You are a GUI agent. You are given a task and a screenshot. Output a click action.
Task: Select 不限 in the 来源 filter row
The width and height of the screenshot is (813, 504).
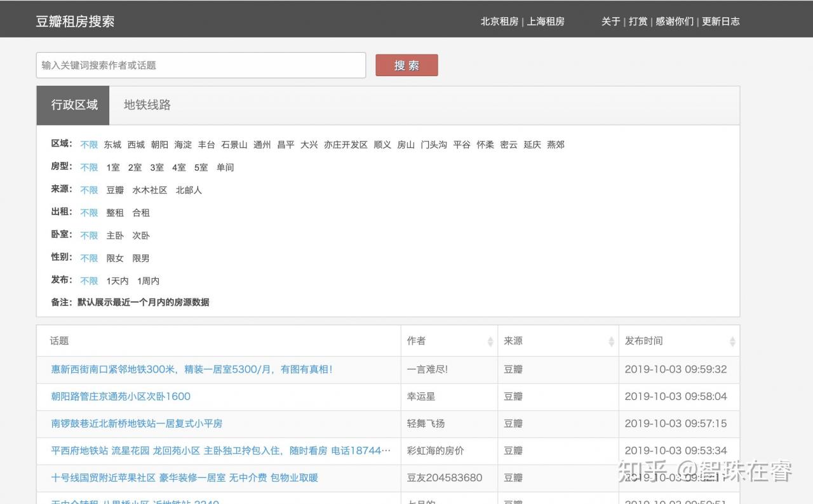(89, 190)
